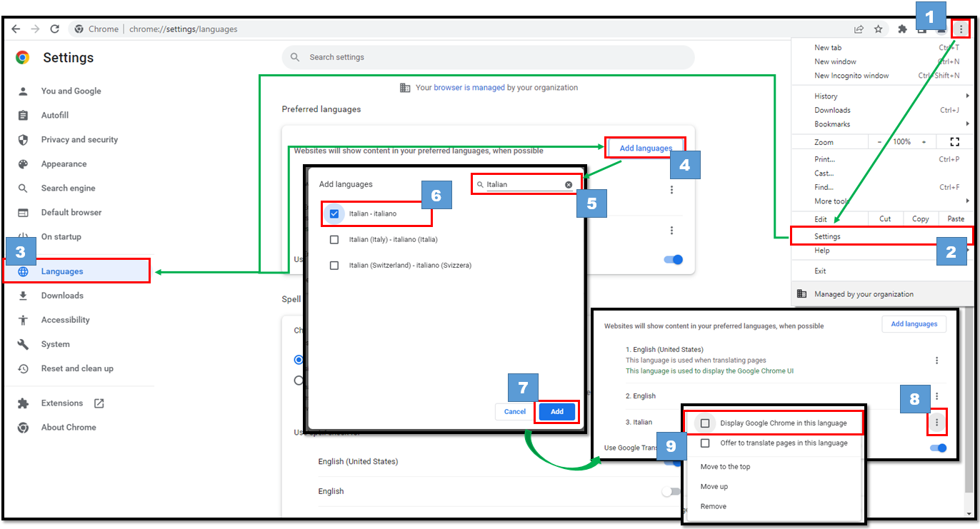Screen dimensions: 980x529
Task: Check the Italian (Italy) checkbox
Action: 334,239
